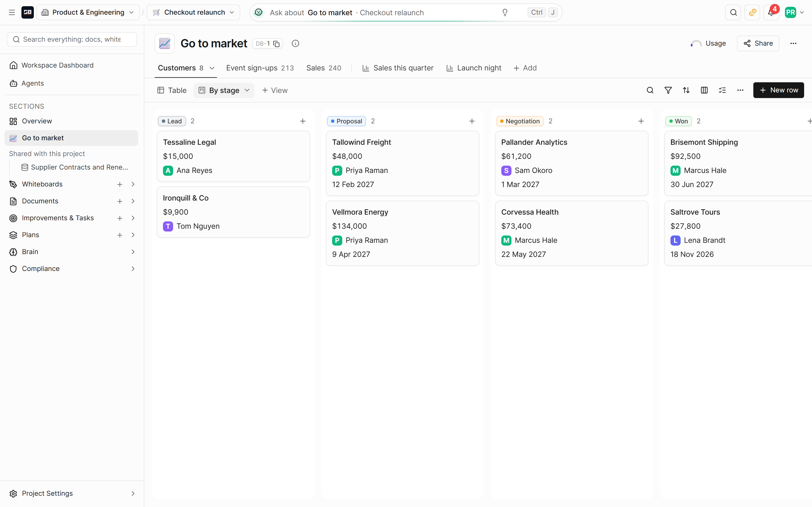Viewport: 812px width, 507px height.
Task: Open the notifications bell with badge
Action: tap(771, 12)
